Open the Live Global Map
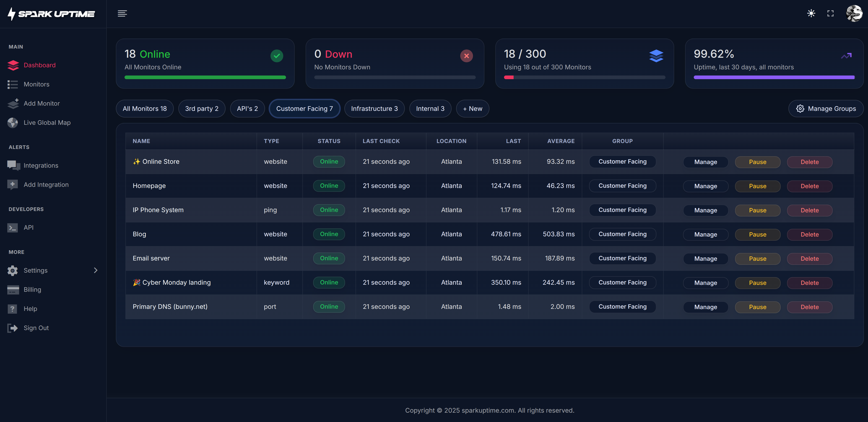This screenshot has height=422, width=868. [13, 122]
